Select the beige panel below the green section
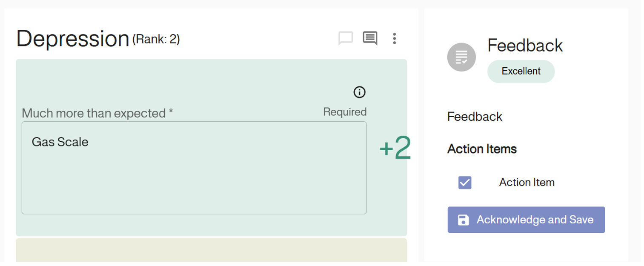The image size is (644, 266). [211, 251]
